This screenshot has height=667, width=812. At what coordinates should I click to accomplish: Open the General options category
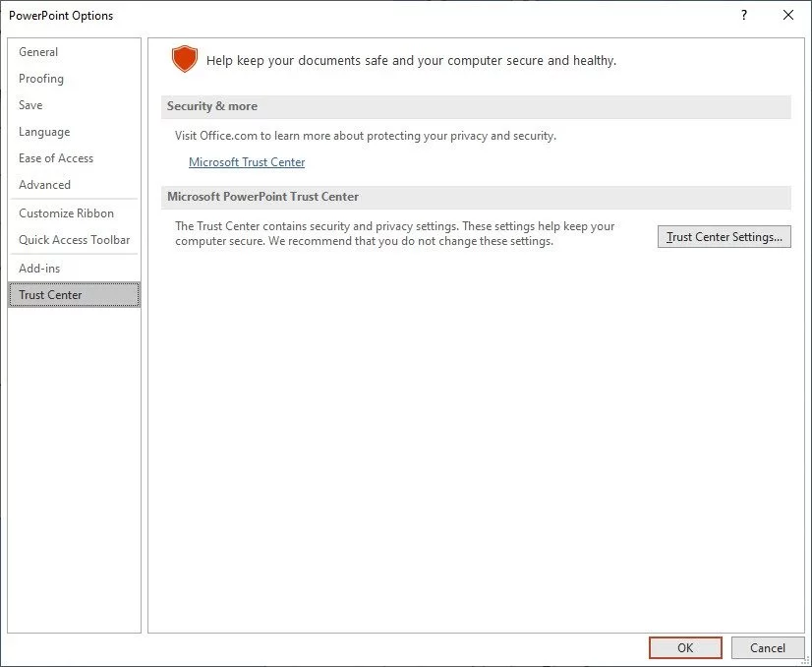tap(74, 52)
